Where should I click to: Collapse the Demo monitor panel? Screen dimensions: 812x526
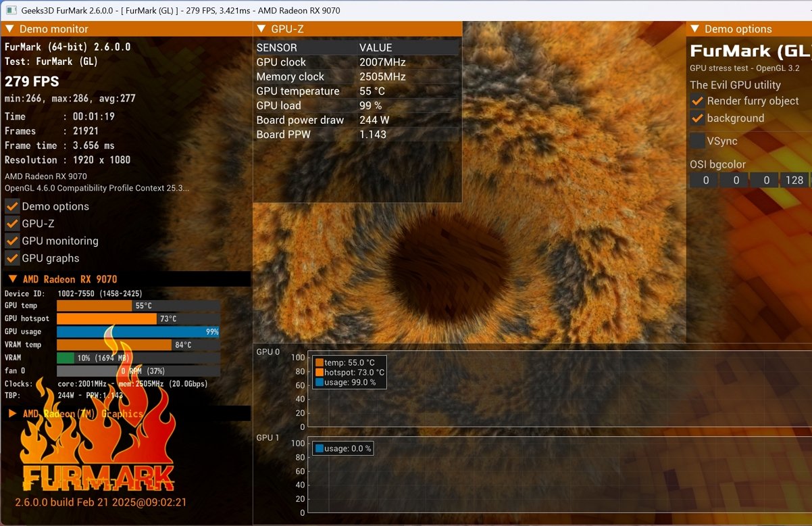click(9, 29)
